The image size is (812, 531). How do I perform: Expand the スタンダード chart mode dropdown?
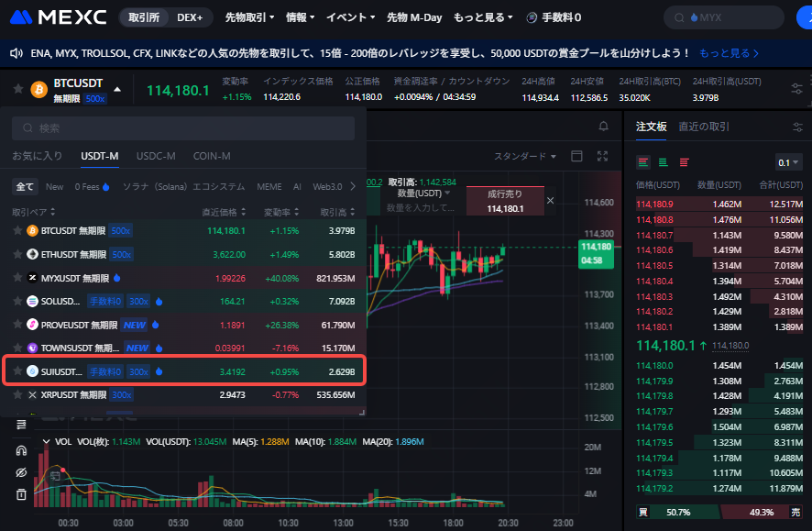[524, 157]
